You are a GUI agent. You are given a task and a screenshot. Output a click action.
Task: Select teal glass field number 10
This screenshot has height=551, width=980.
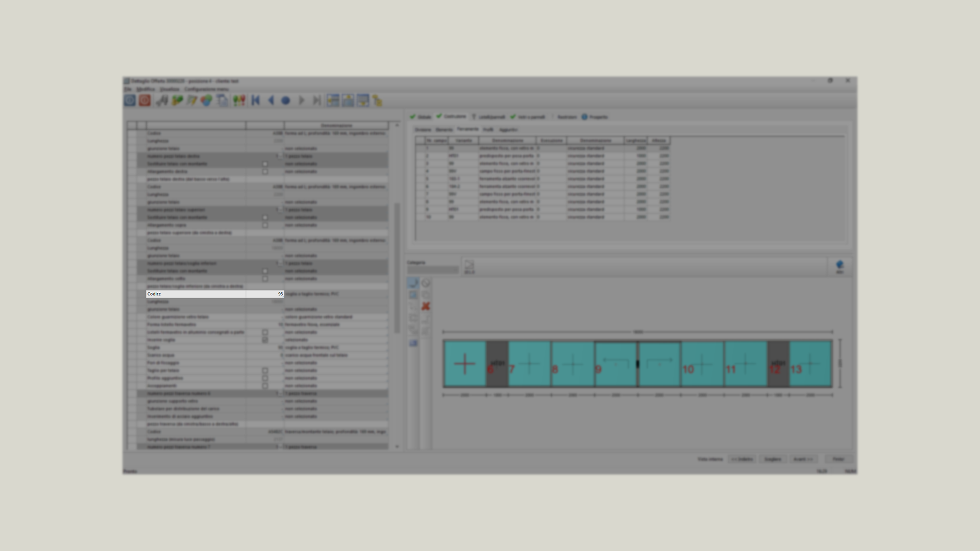pos(702,364)
